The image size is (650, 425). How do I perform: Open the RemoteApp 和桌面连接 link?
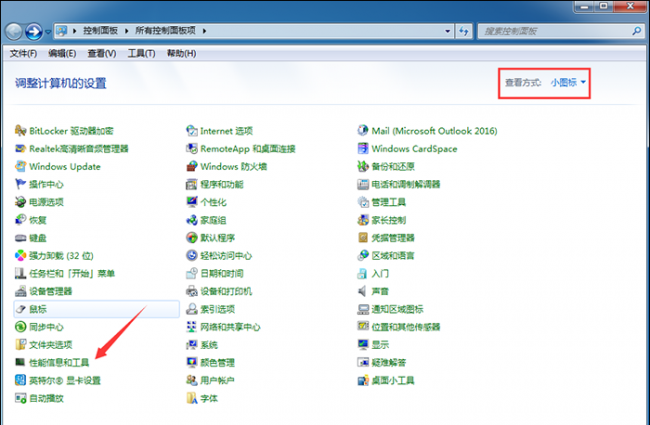(248, 149)
